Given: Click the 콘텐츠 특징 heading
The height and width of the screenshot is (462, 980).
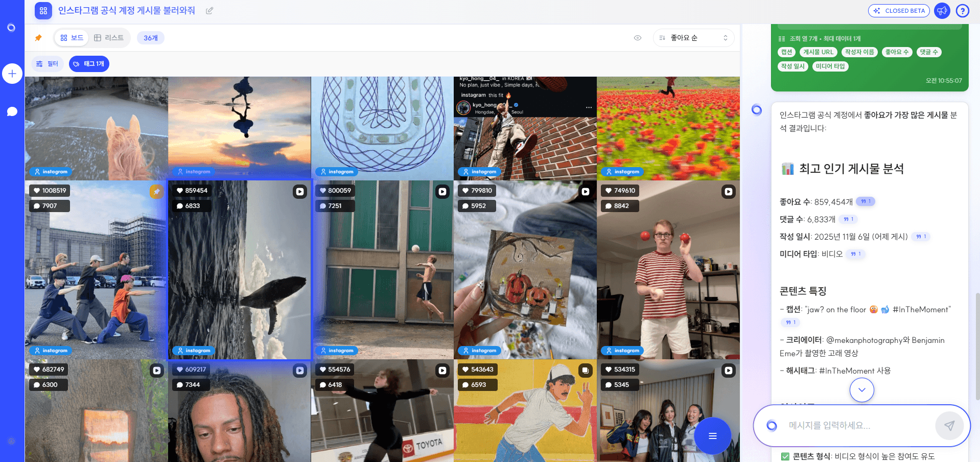Looking at the screenshot, I should [x=803, y=291].
